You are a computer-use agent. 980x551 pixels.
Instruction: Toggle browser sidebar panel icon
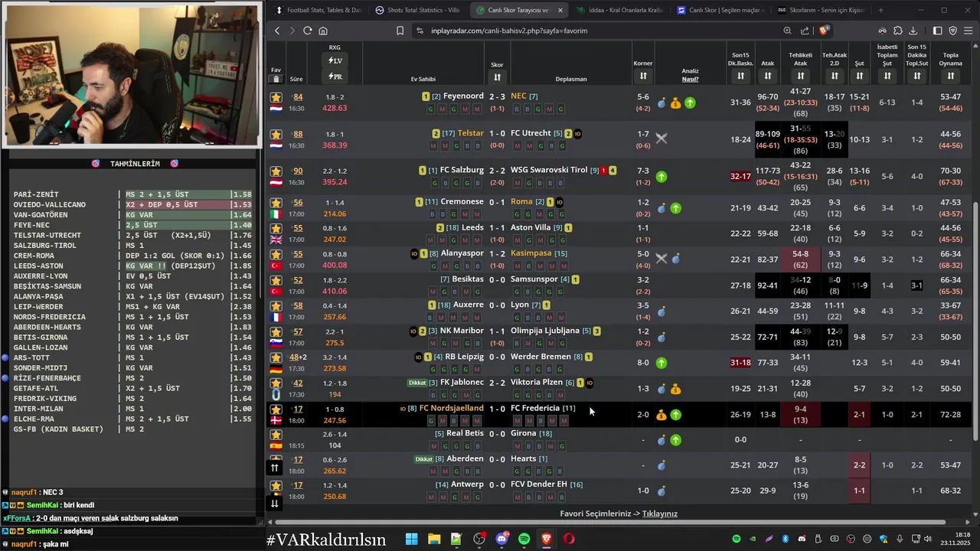[x=937, y=31]
